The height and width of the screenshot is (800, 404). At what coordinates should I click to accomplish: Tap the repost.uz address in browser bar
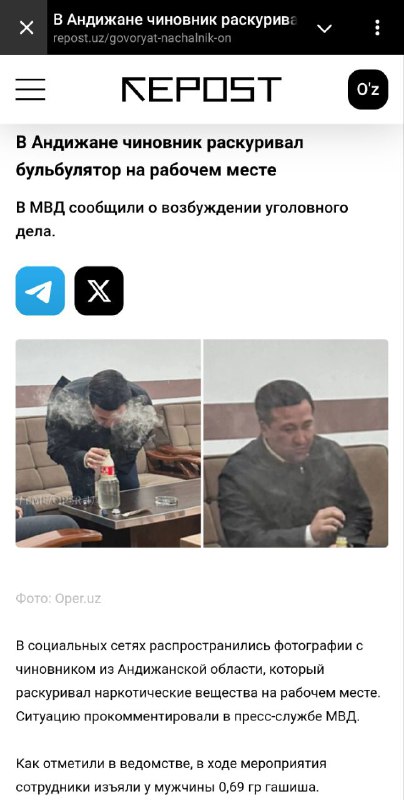(142, 38)
